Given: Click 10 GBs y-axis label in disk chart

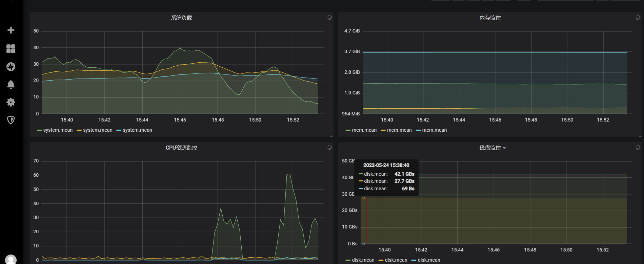Looking at the screenshot, I should tap(350, 227).
